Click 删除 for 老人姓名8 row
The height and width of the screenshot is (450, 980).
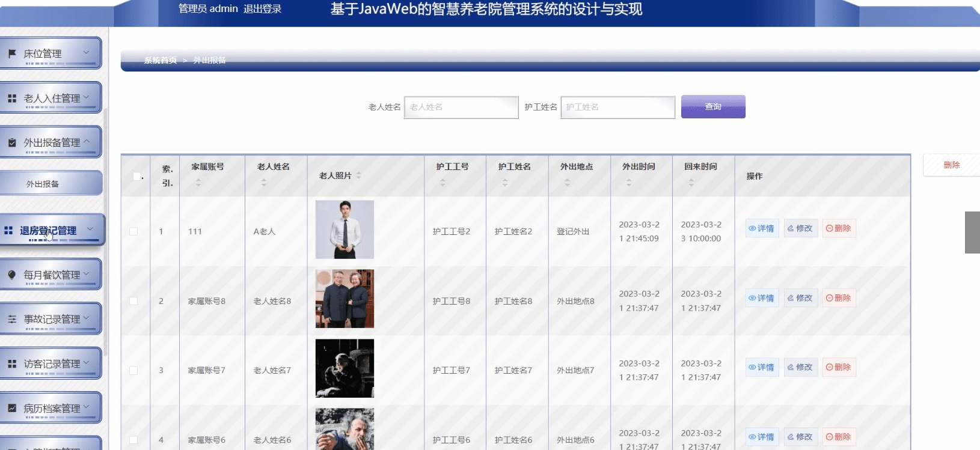pos(839,298)
